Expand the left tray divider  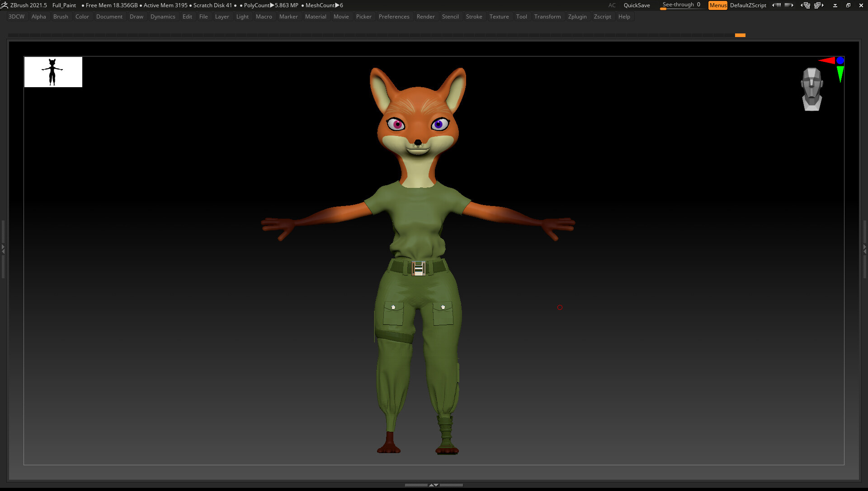point(3,248)
